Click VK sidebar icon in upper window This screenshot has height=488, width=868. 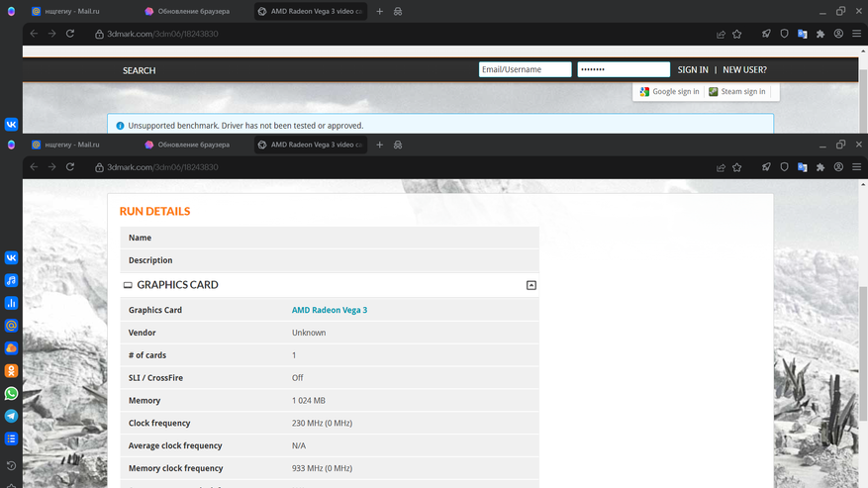pyautogui.click(x=11, y=124)
